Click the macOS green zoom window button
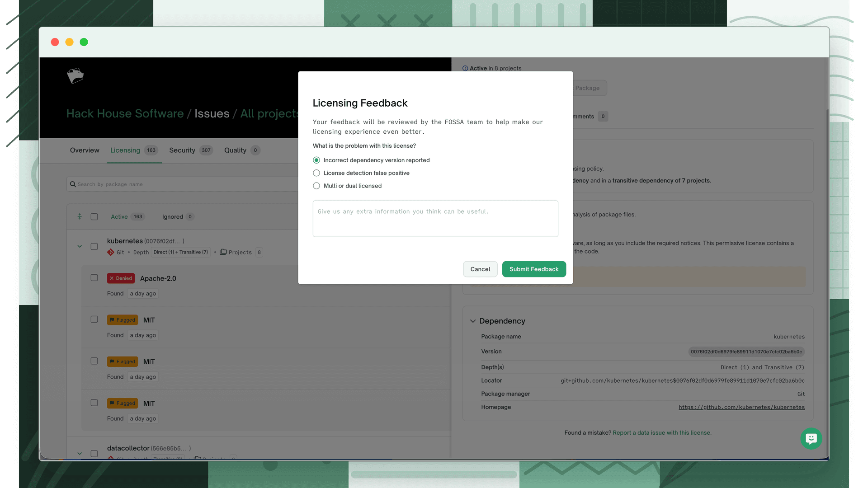This screenshot has height=488, width=868. [84, 42]
